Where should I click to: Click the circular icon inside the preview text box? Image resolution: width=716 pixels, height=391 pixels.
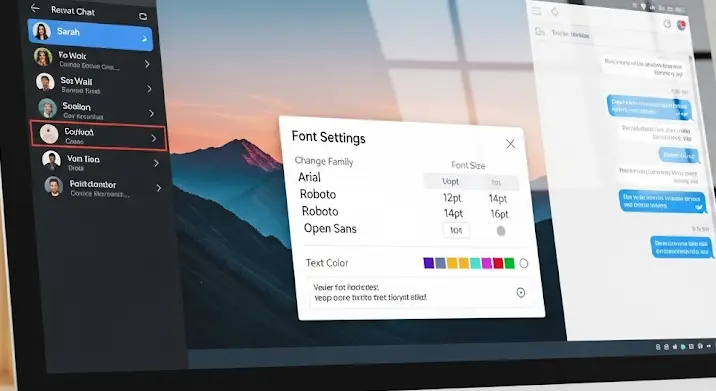[x=521, y=292]
